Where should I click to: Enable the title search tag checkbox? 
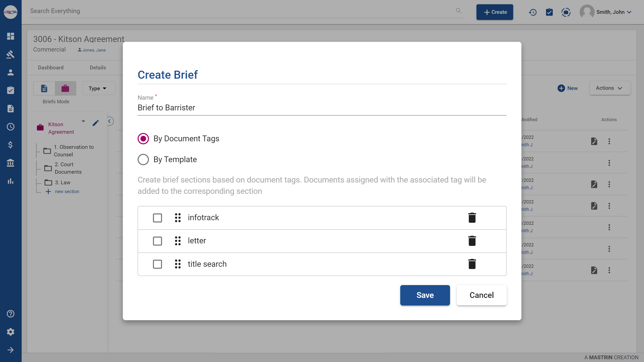(x=157, y=264)
